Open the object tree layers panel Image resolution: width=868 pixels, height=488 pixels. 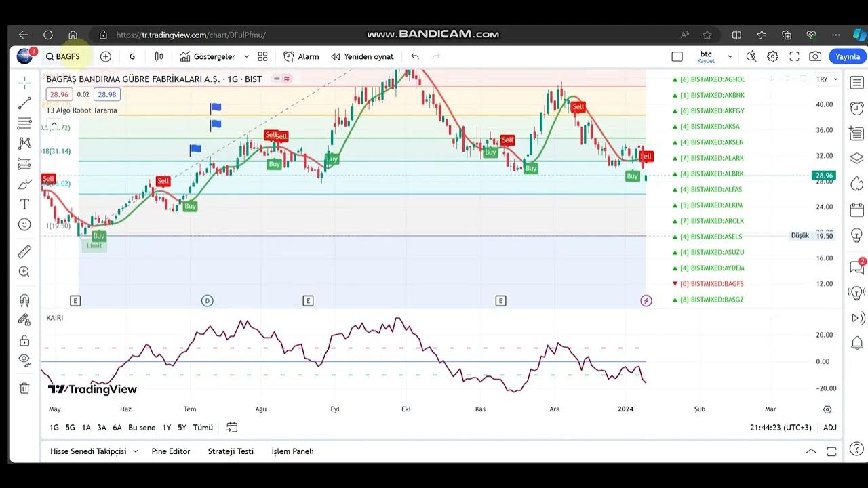pyautogui.click(x=856, y=158)
